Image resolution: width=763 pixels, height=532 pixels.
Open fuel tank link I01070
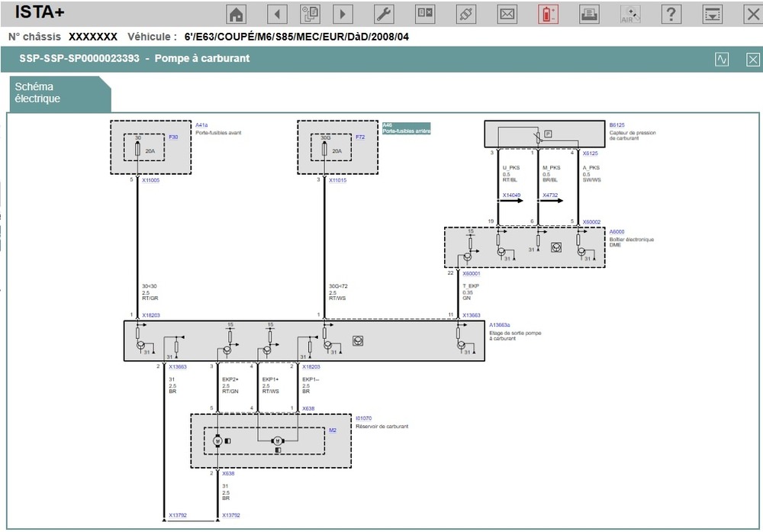coord(363,418)
